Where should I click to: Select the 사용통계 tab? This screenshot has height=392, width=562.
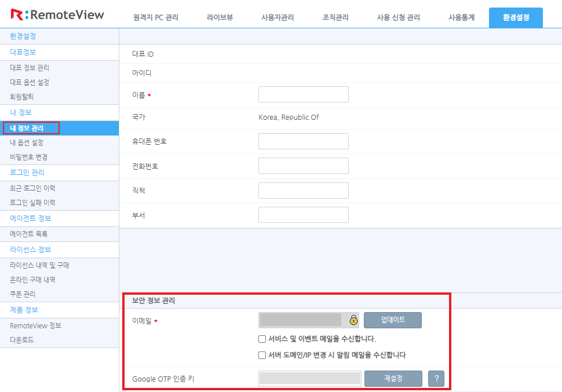461,17
